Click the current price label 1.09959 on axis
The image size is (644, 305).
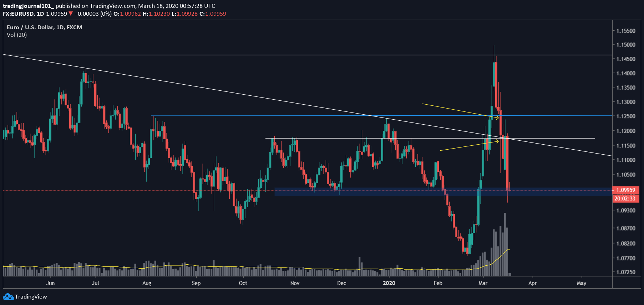tap(626, 190)
